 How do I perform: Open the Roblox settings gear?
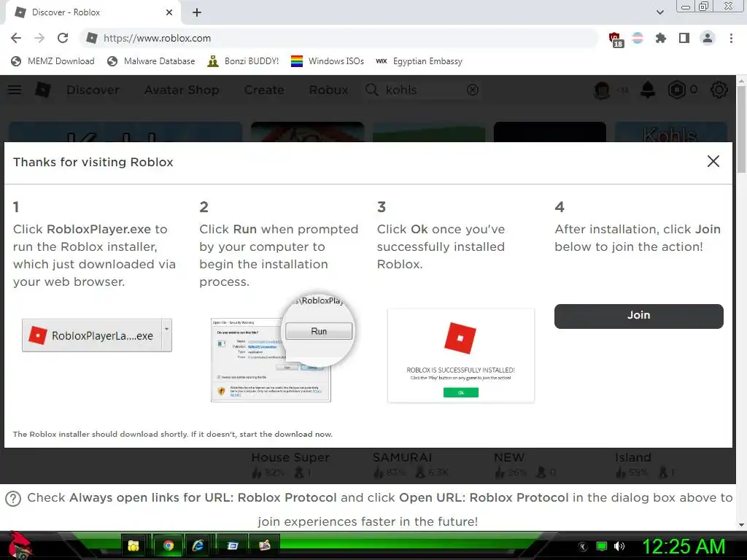click(x=719, y=90)
